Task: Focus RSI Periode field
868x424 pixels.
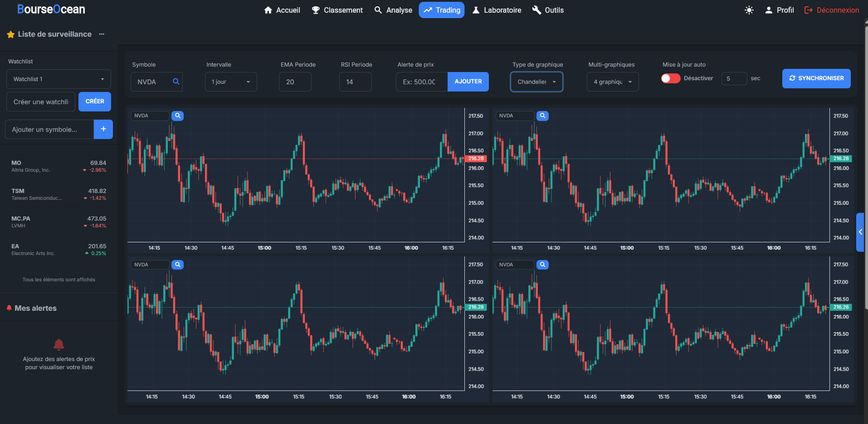Action: click(356, 82)
